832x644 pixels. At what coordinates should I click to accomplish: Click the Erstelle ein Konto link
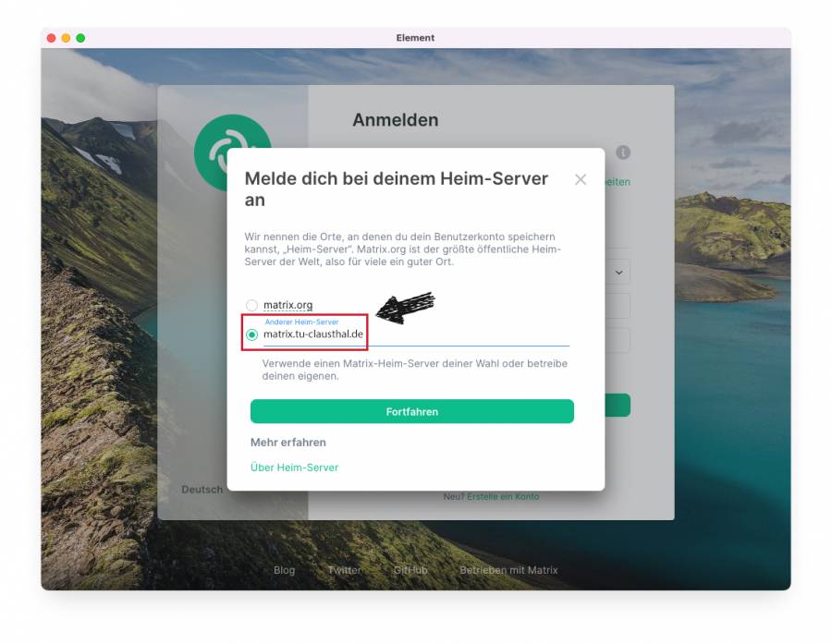coord(502,497)
